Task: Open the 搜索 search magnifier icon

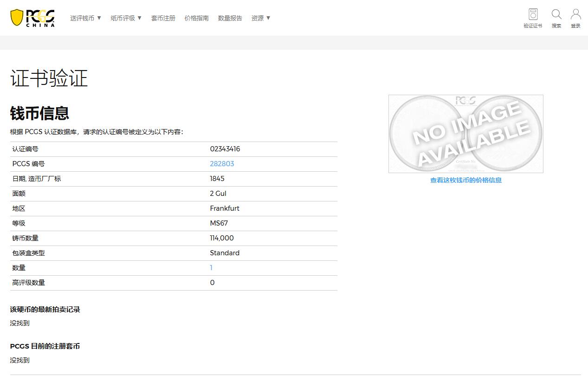Action: coord(556,18)
